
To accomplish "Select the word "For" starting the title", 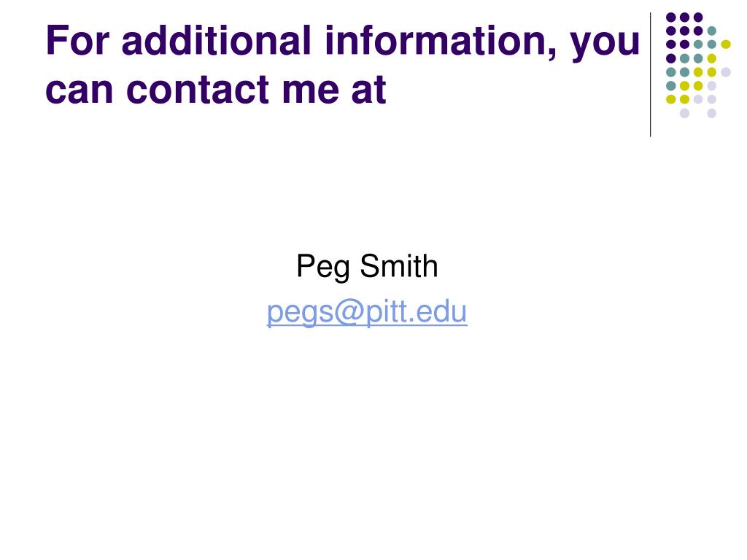I will point(78,41).
